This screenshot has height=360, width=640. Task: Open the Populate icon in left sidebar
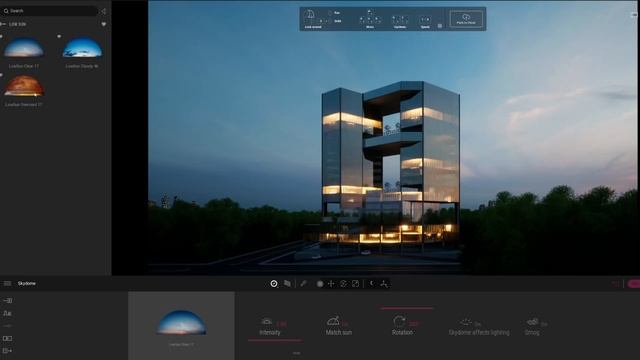point(7,313)
